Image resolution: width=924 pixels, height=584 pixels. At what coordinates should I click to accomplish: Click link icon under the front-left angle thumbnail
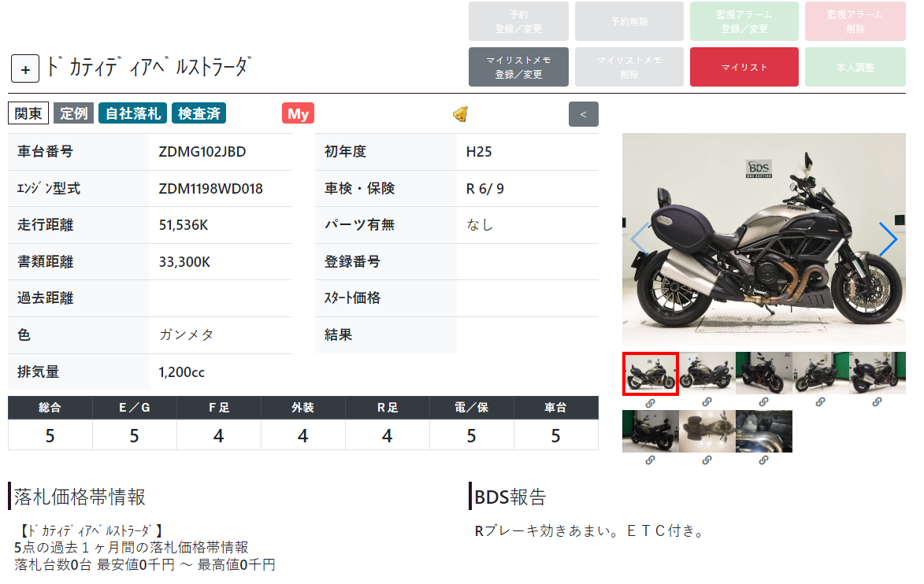pos(820,402)
